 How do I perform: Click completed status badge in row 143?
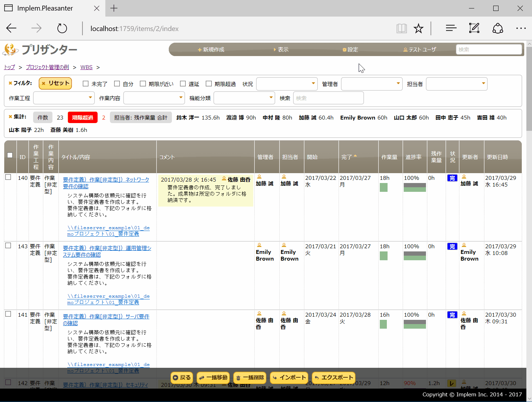point(452,246)
